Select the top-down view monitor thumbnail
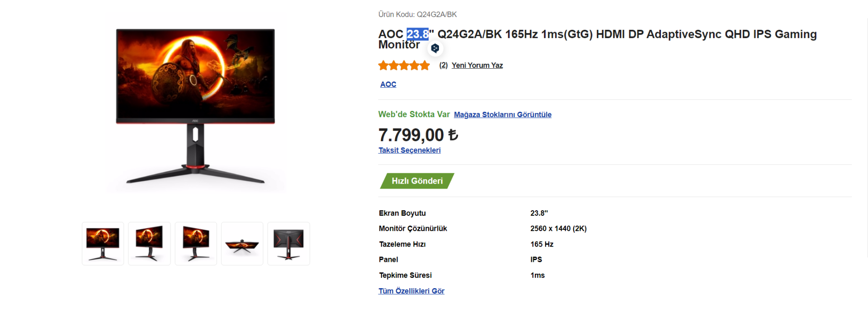The height and width of the screenshot is (313, 868). point(242,243)
